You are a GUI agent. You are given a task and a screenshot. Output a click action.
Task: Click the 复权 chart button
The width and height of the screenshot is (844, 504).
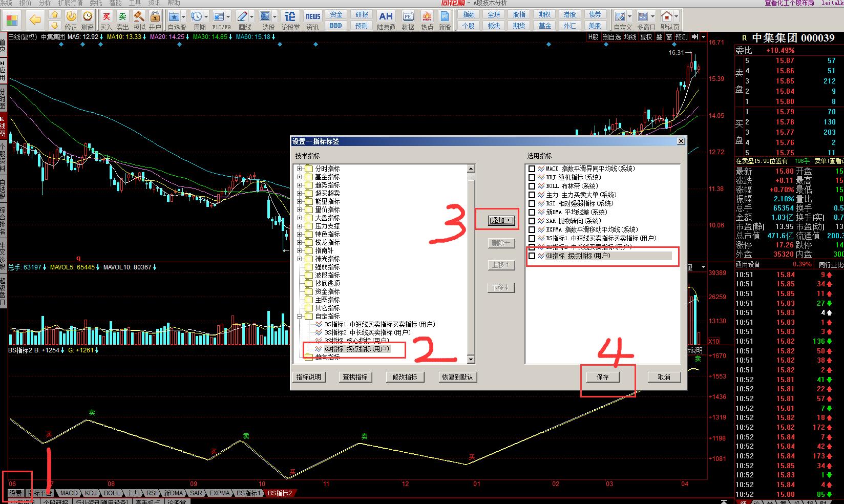tap(646, 37)
